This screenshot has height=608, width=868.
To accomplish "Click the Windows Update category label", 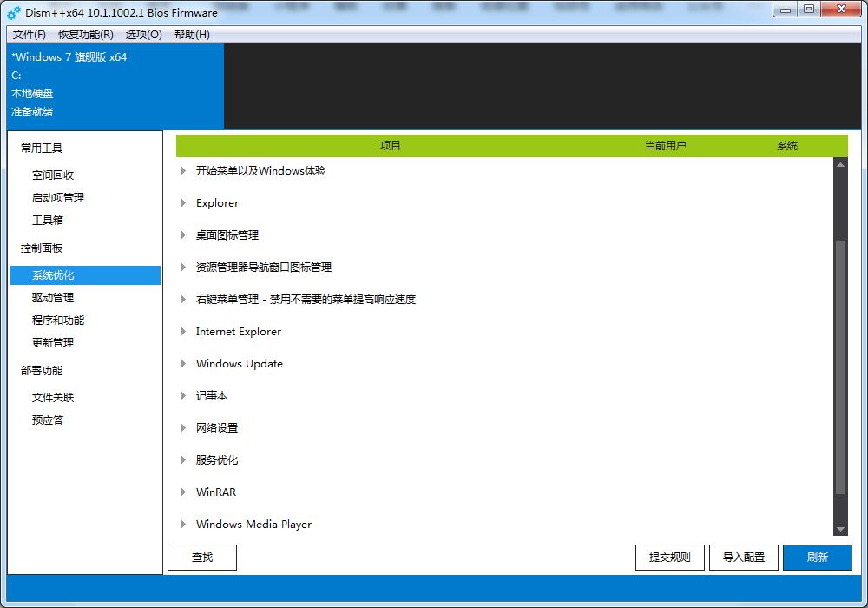I will pyautogui.click(x=240, y=363).
